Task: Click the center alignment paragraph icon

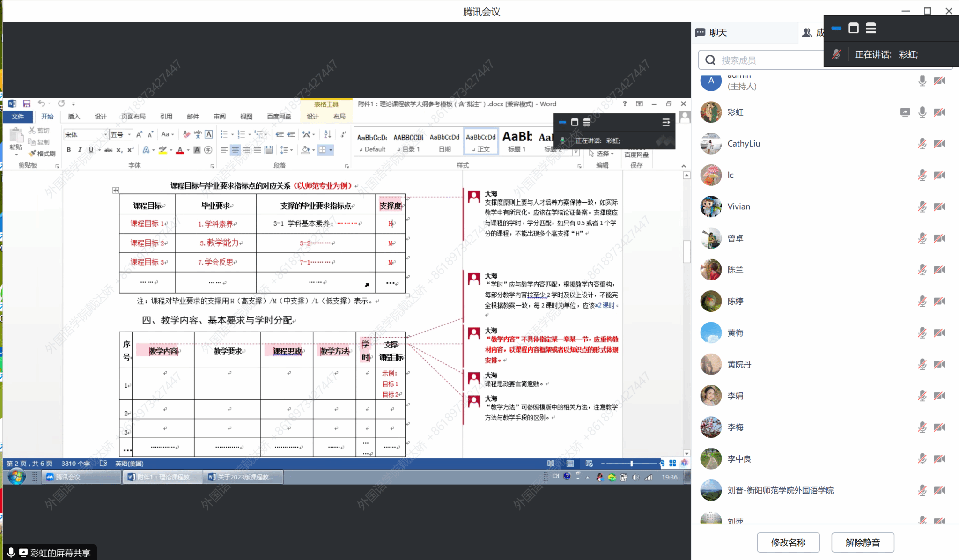Action: coord(235,150)
